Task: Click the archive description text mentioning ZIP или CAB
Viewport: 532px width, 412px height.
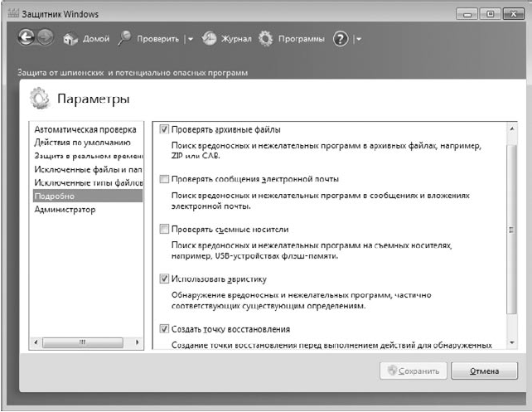Action: point(326,151)
